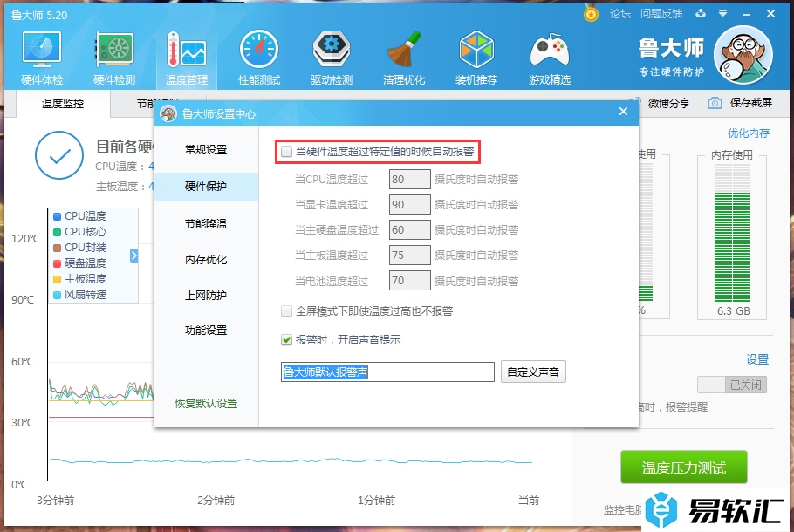Click 优化内存 link
This screenshot has width=794, height=532.
click(x=749, y=133)
